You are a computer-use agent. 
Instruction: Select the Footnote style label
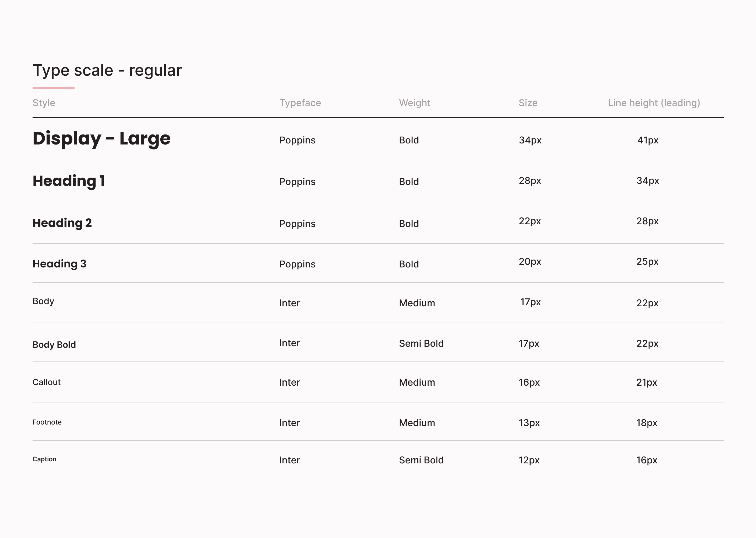47,422
